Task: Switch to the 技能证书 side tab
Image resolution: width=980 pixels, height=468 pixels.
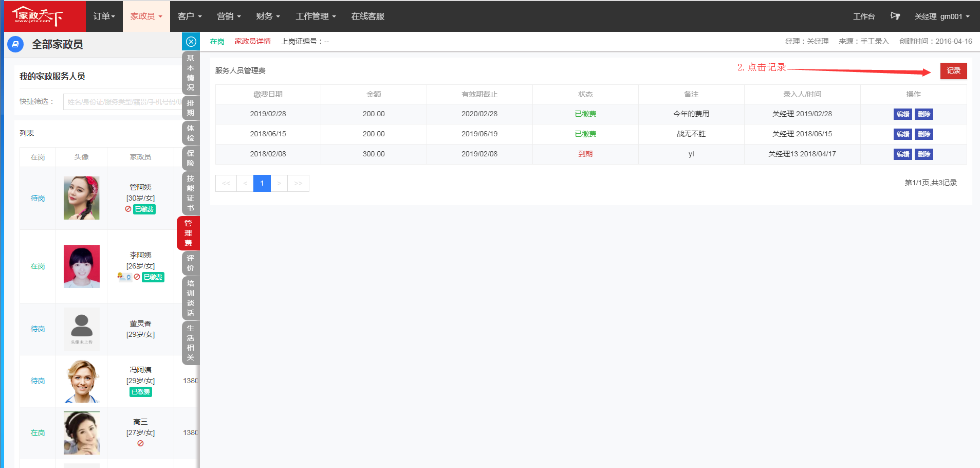Action: 191,193
